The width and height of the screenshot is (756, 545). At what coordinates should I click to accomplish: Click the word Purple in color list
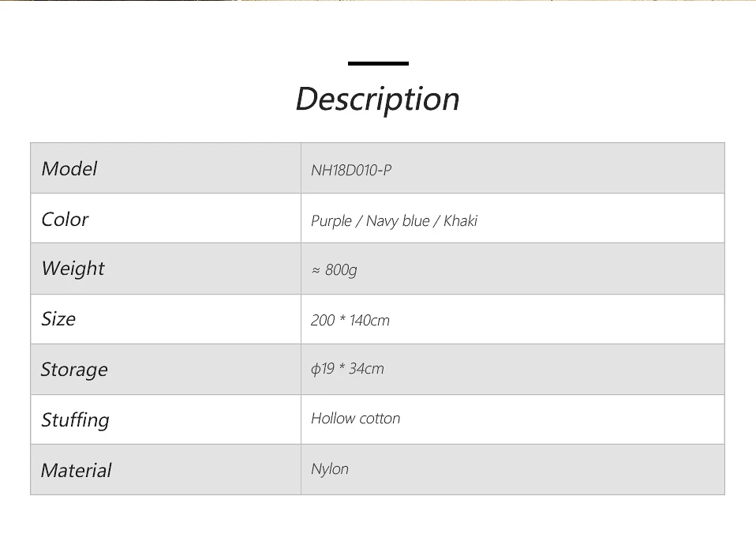(331, 220)
